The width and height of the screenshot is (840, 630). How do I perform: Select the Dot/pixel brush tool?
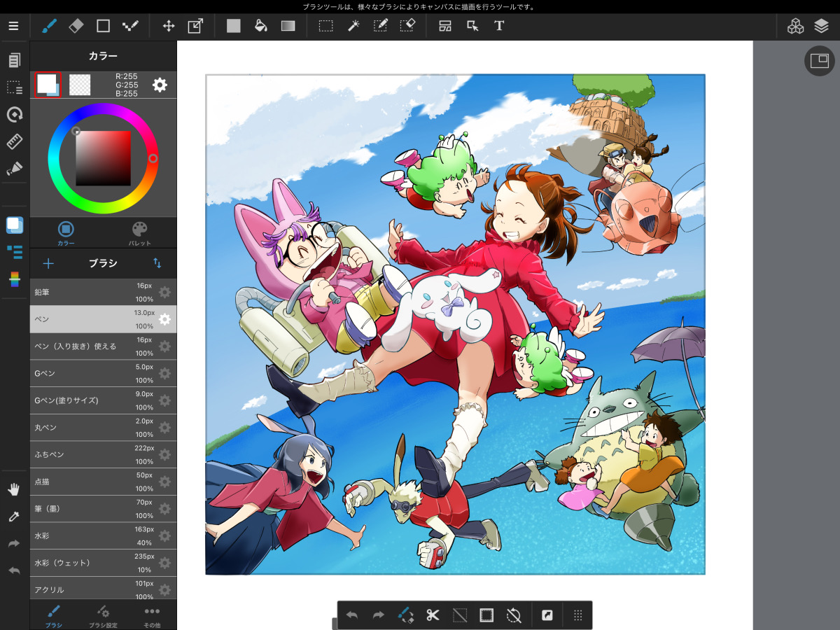(x=130, y=26)
